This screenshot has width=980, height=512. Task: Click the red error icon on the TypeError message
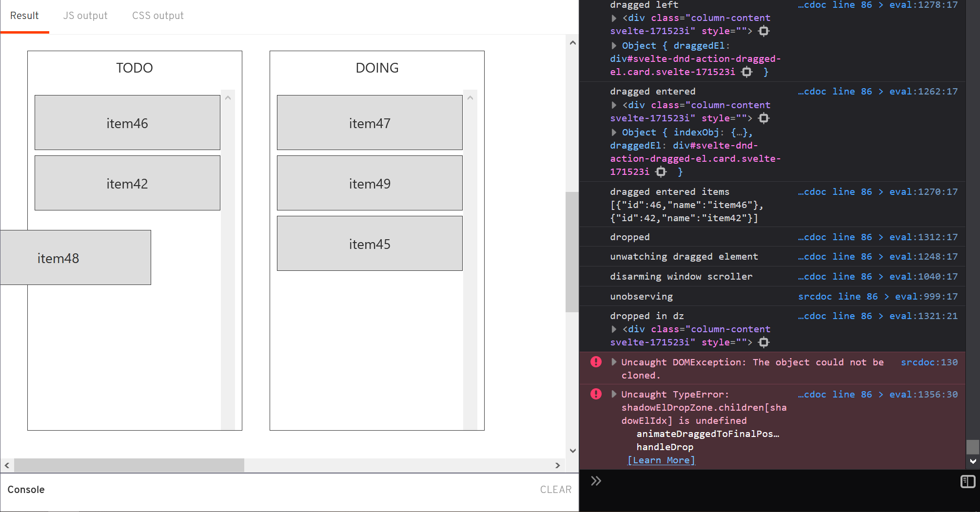[x=595, y=394]
